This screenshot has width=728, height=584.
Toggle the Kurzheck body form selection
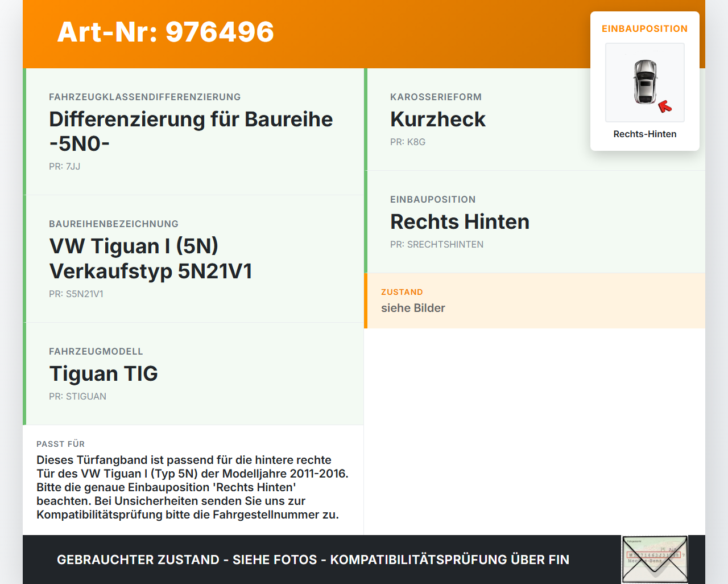coord(437,119)
